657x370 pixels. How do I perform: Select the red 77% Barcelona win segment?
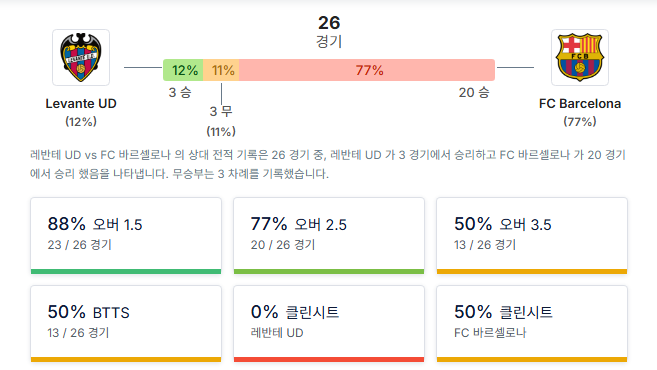coord(367,70)
